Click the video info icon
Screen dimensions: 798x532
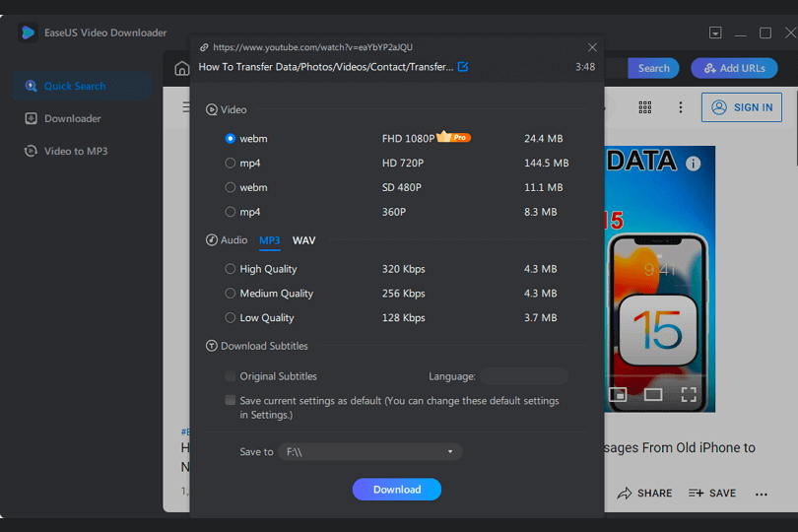pyautogui.click(x=693, y=164)
